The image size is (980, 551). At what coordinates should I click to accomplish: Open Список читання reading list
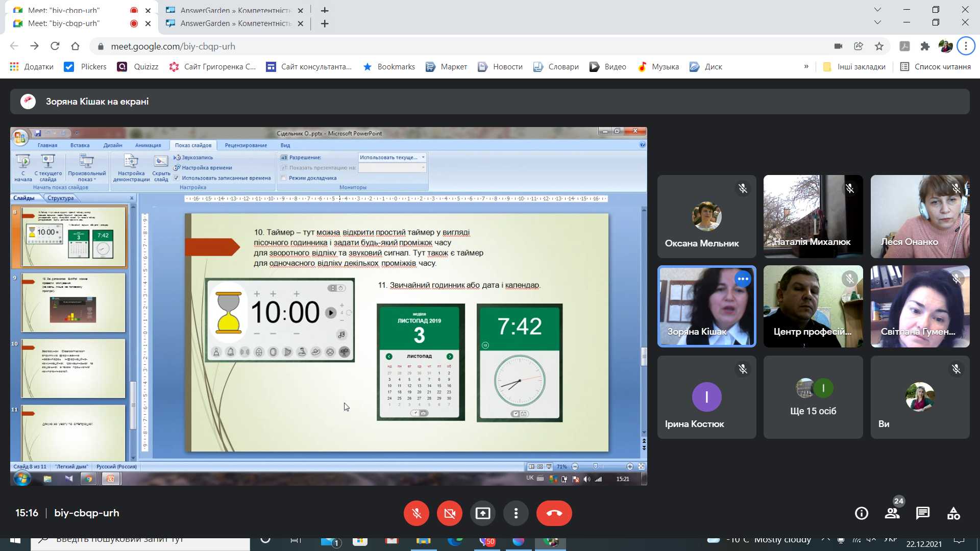(935, 67)
